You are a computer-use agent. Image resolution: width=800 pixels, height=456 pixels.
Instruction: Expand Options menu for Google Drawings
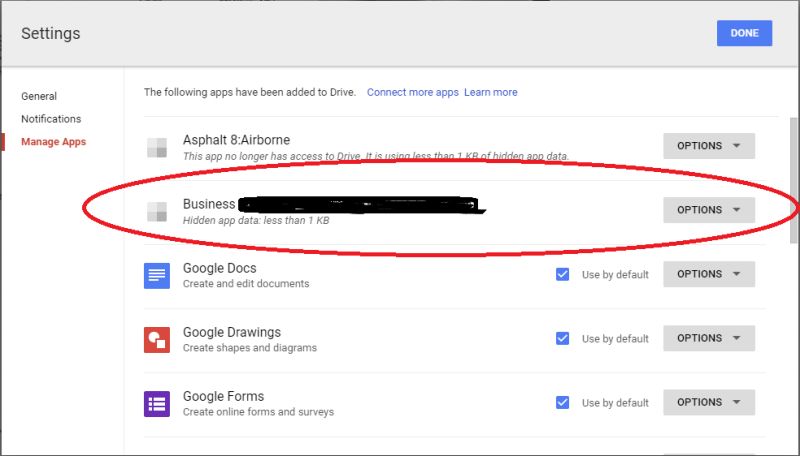(709, 338)
